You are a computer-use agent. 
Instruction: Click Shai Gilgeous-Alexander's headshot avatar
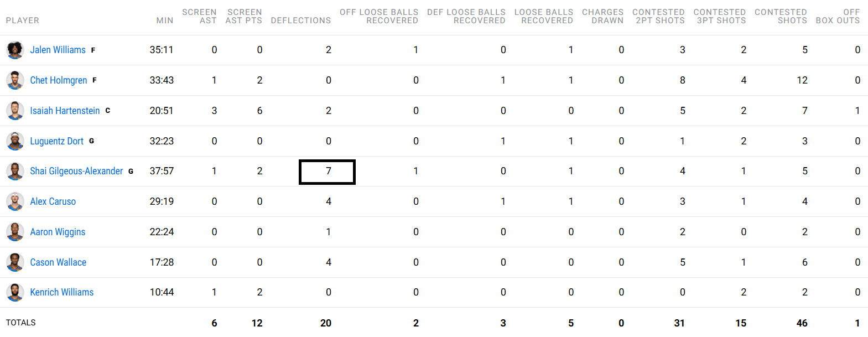click(15, 171)
